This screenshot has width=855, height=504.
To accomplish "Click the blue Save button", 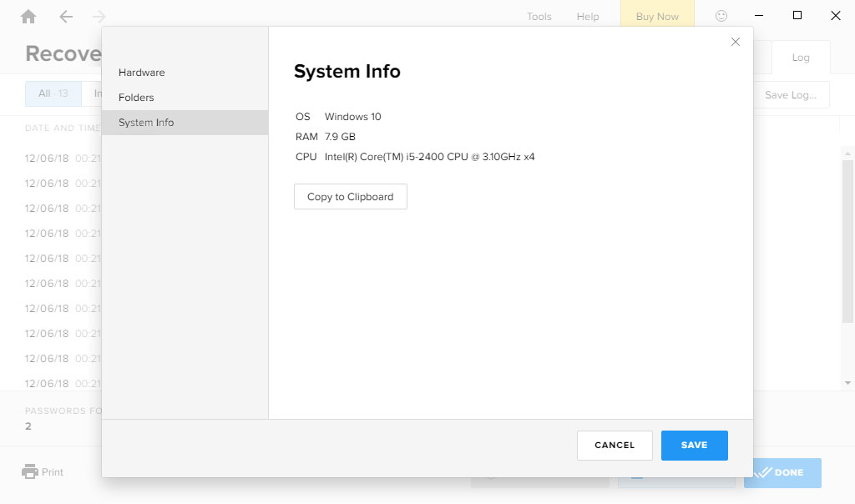I will pos(694,446).
